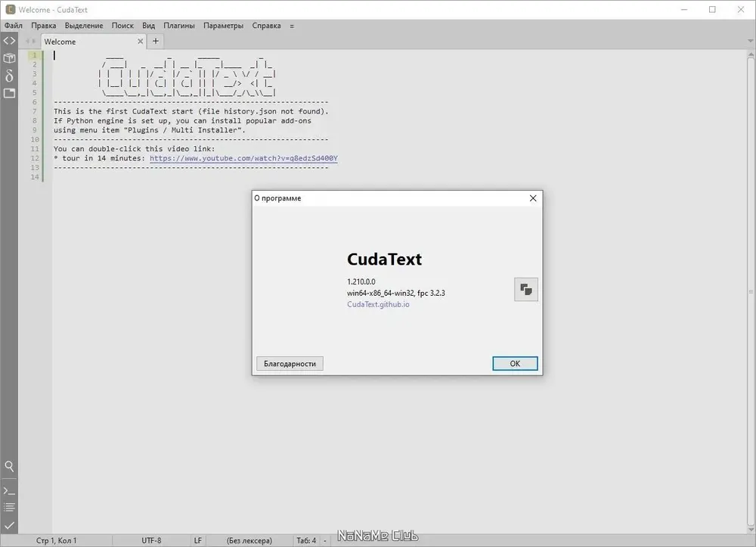
Task: Choose lexer via (Без лексера) field
Action: (x=249, y=541)
